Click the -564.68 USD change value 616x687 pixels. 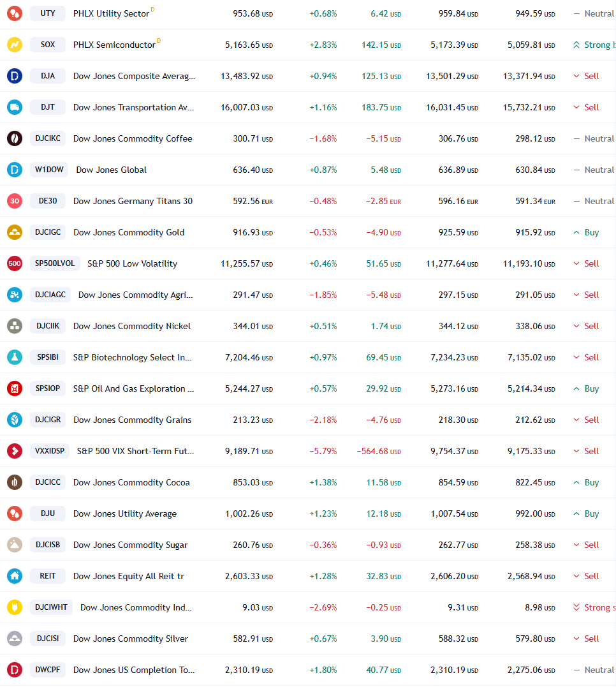click(x=379, y=451)
